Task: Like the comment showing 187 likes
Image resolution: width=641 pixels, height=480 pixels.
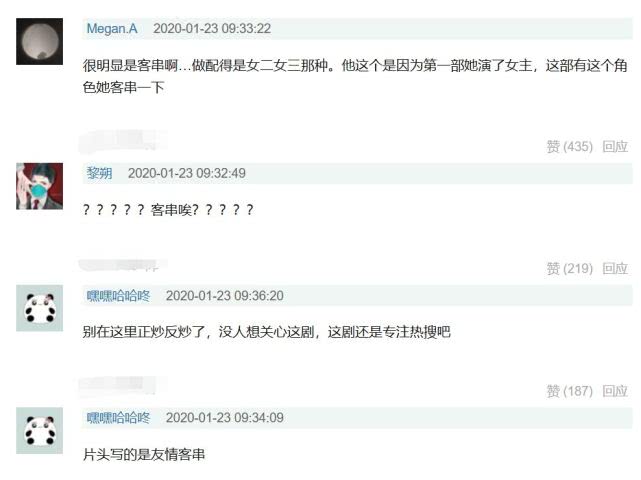Action: click(x=569, y=391)
